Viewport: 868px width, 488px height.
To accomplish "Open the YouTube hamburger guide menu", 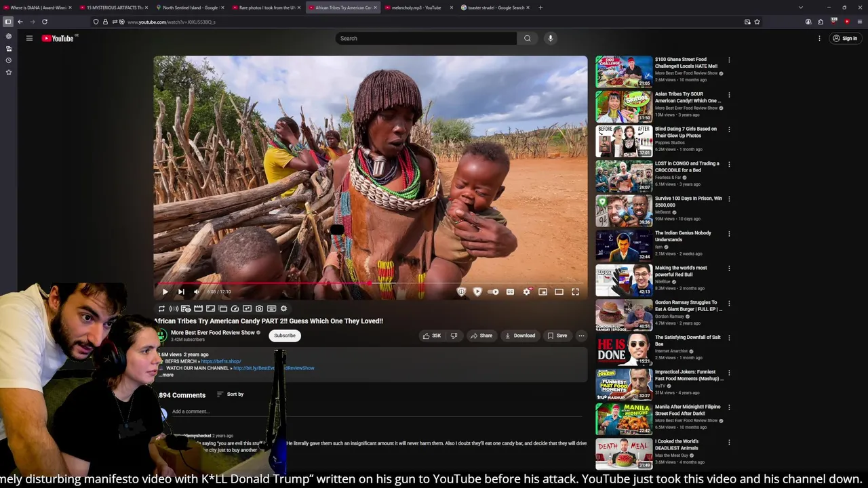I will coord(29,38).
